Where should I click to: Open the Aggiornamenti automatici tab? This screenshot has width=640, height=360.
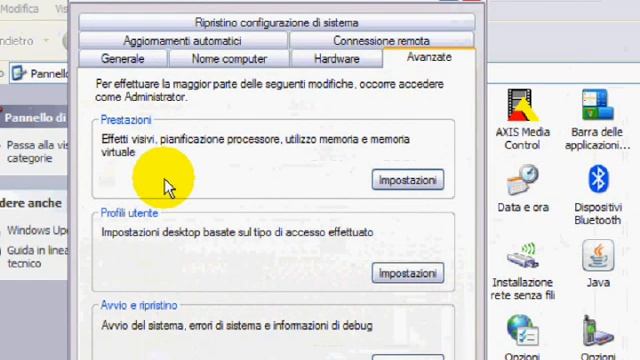(182, 41)
